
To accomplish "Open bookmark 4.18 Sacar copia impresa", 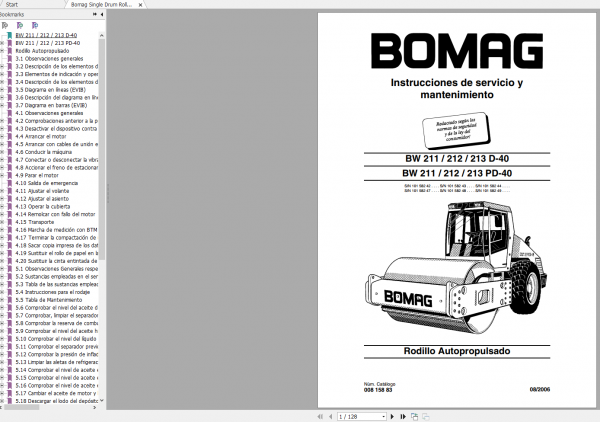I will [57, 245].
